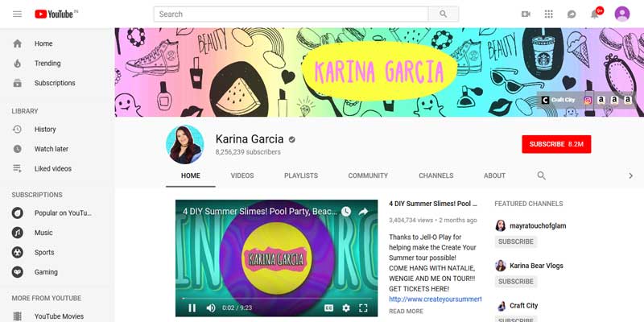Open Instagram link on banner

[588, 100]
